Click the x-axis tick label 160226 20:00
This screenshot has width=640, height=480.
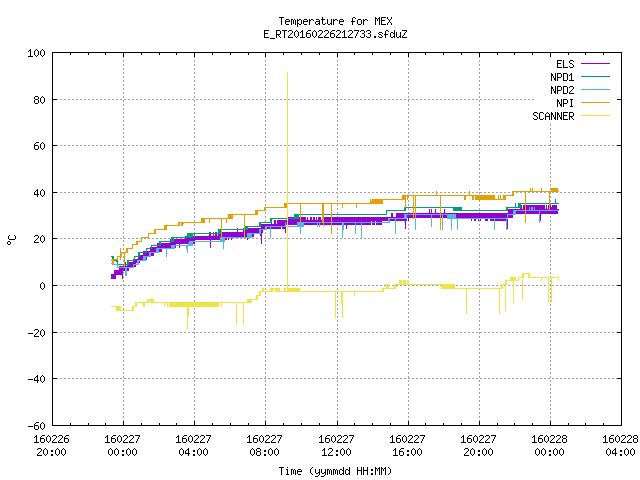pos(51,446)
